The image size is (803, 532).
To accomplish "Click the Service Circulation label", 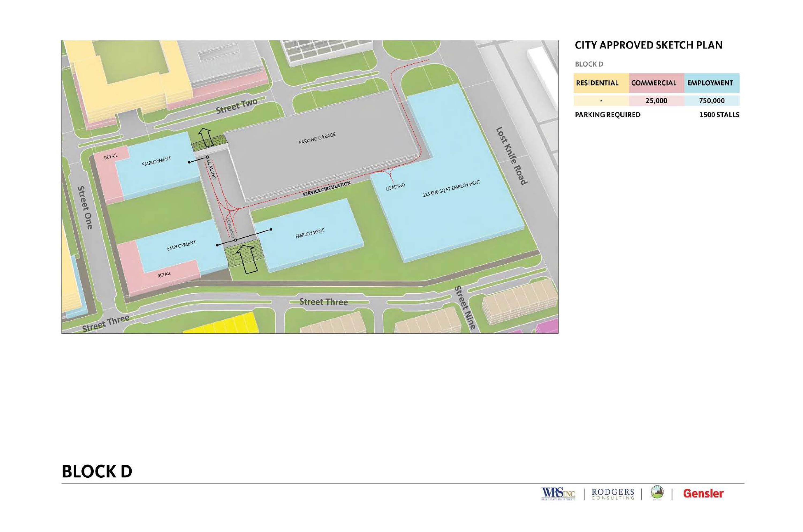I will (327, 189).
